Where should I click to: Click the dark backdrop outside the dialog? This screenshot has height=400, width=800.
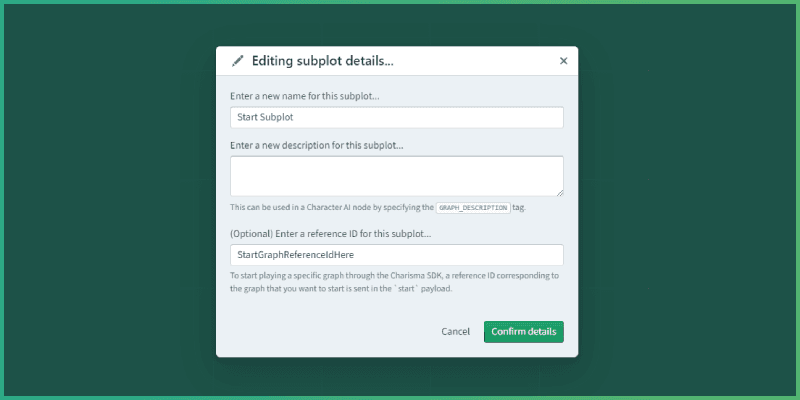click(110, 200)
